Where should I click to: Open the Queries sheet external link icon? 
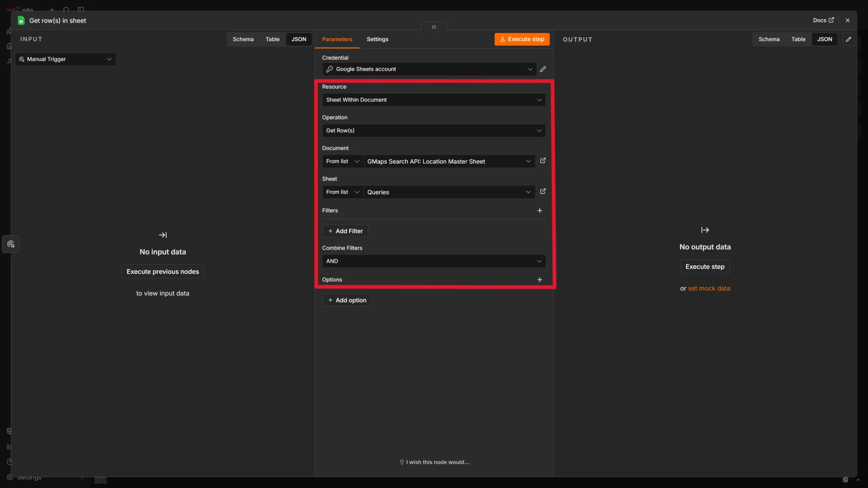pos(543,191)
